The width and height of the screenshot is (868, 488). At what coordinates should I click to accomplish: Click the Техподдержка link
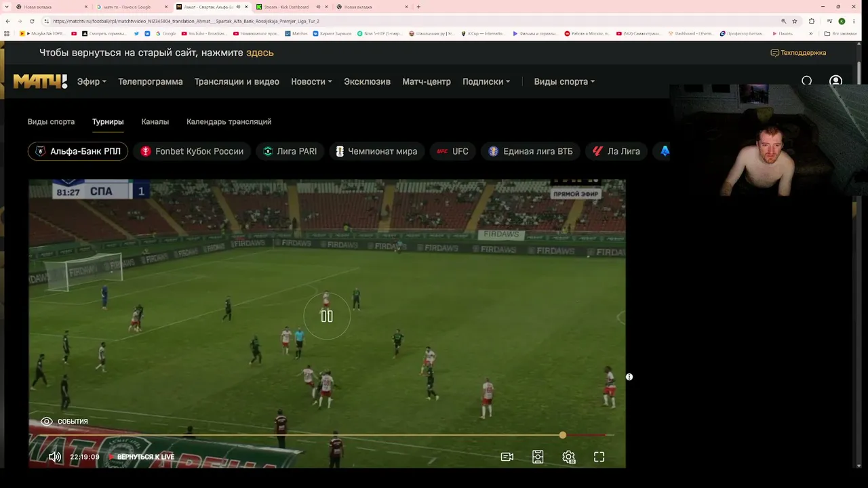pyautogui.click(x=803, y=53)
